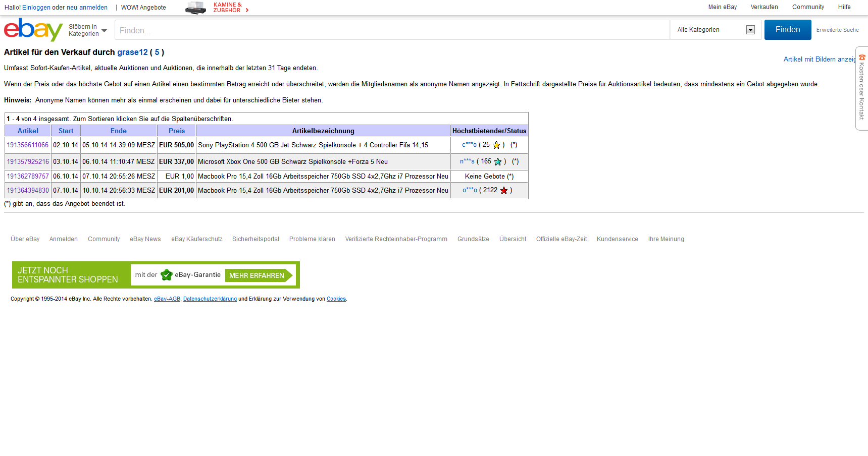Click the eBay logo

(33, 30)
